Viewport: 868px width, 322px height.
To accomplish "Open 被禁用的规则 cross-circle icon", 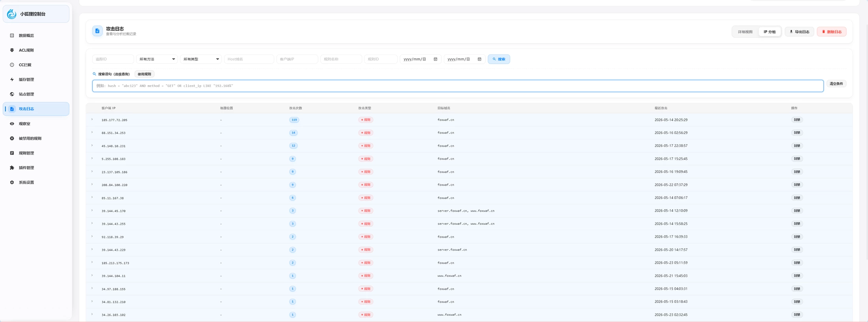I will (x=12, y=138).
